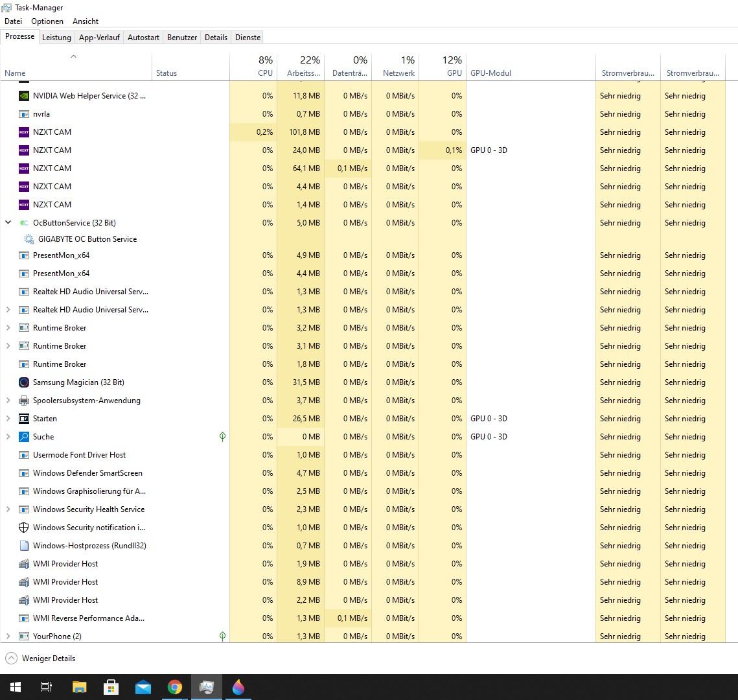738x700 pixels.
Task: Click the NZXT CAM icon using 101,8 MB
Action: [23, 132]
